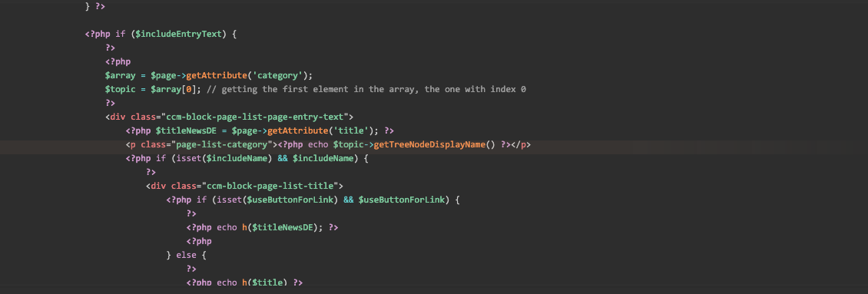Image resolution: width=868 pixels, height=294 pixels.
Task: Click the closing brace PHP tag on the first line
Action: click(x=94, y=6)
